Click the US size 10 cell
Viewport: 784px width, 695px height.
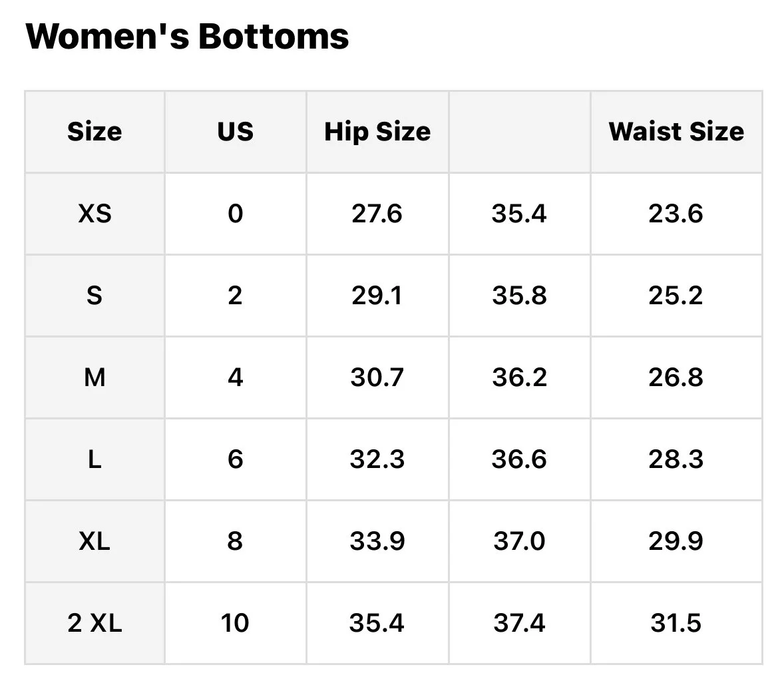[236, 624]
